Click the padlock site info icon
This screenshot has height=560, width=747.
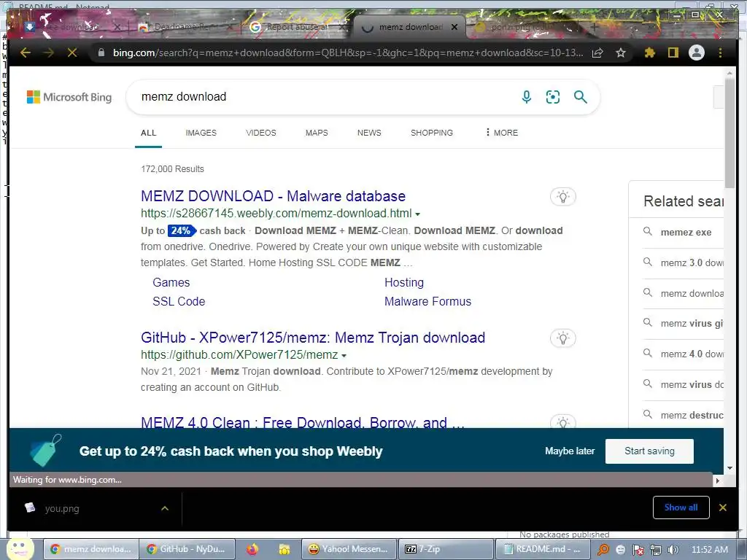click(101, 52)
